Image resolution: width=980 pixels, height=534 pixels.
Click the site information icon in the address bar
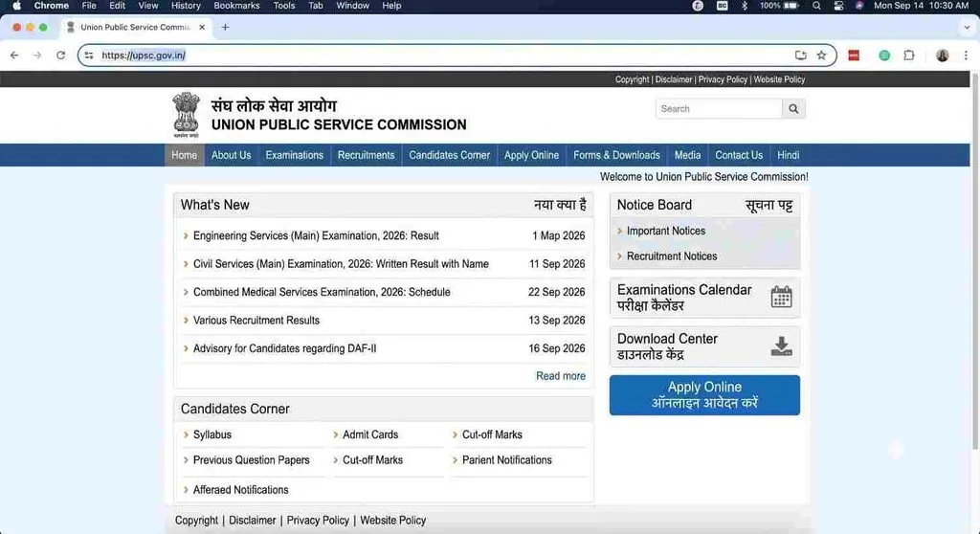point(89,55)
